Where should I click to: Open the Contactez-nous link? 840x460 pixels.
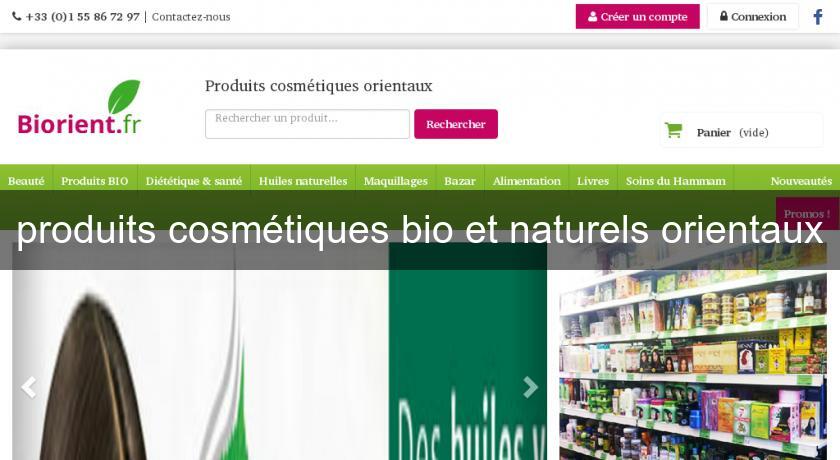(191, 17)
